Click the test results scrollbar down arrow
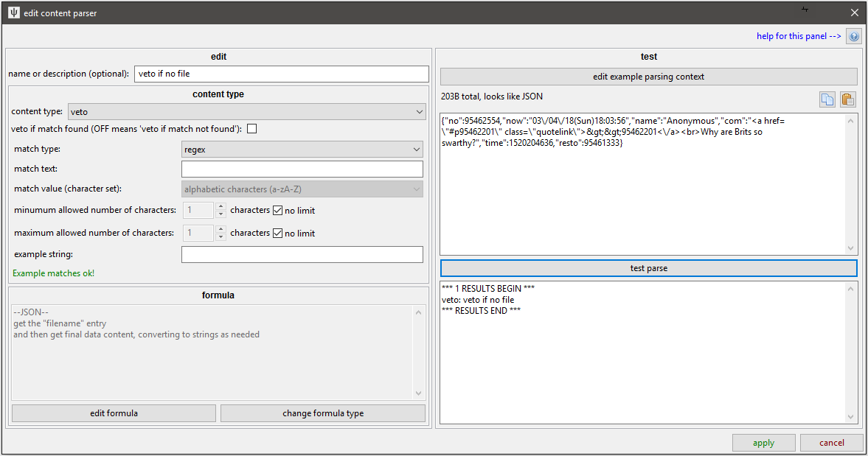The width and height of the screenshot is (868, 456). pos(851,417)
